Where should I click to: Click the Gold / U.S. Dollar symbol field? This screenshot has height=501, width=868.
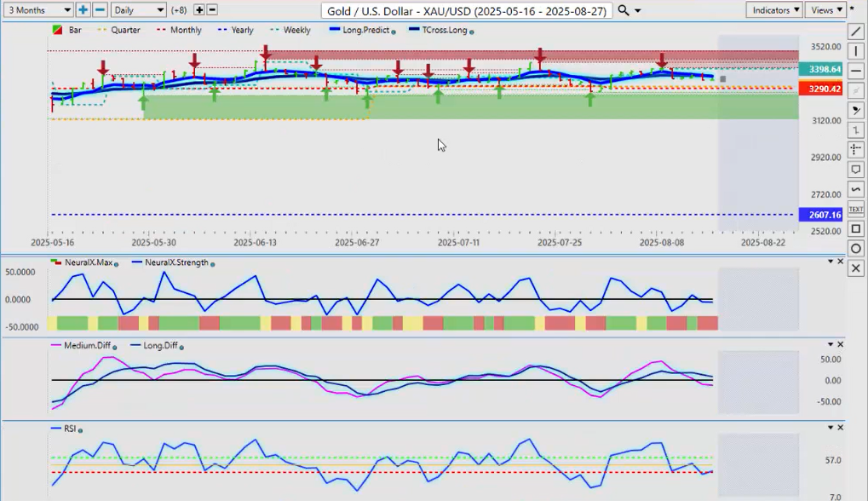[466, 10]
